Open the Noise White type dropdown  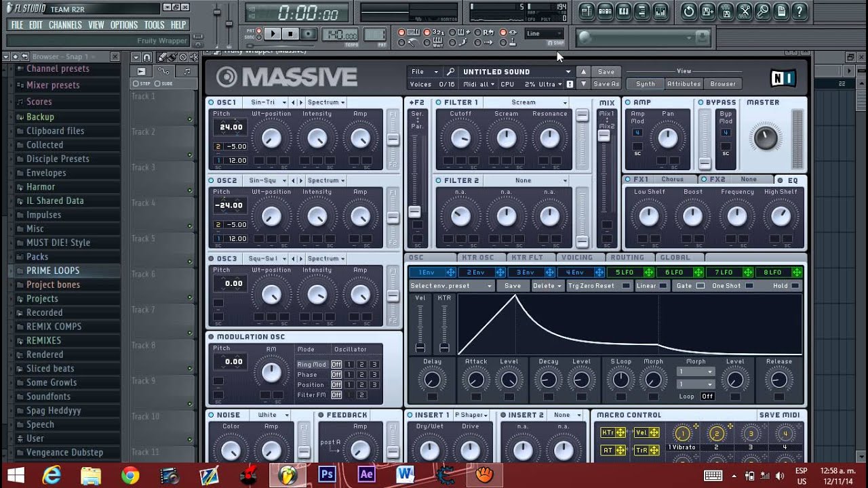[x=271, y=415]
